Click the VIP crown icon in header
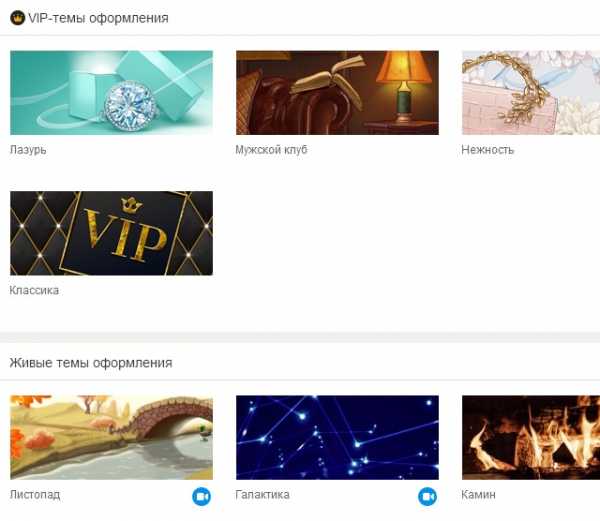This screenshot has width=600, height=521. pos(18,18)
